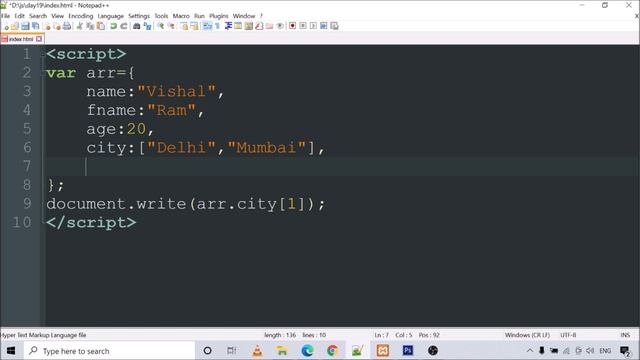Open the Window menu
Image resolution: width=640 pixels, height=360 pixels.
(244, 16)
